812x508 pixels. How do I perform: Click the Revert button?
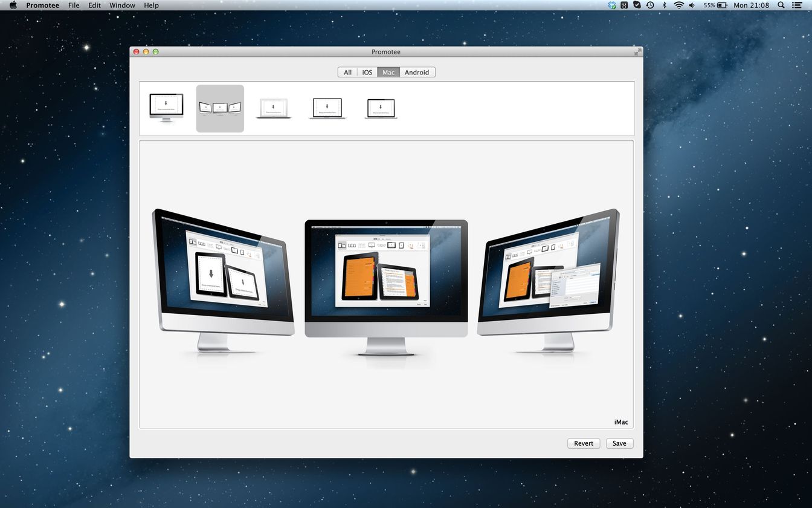tap(584, 443)
